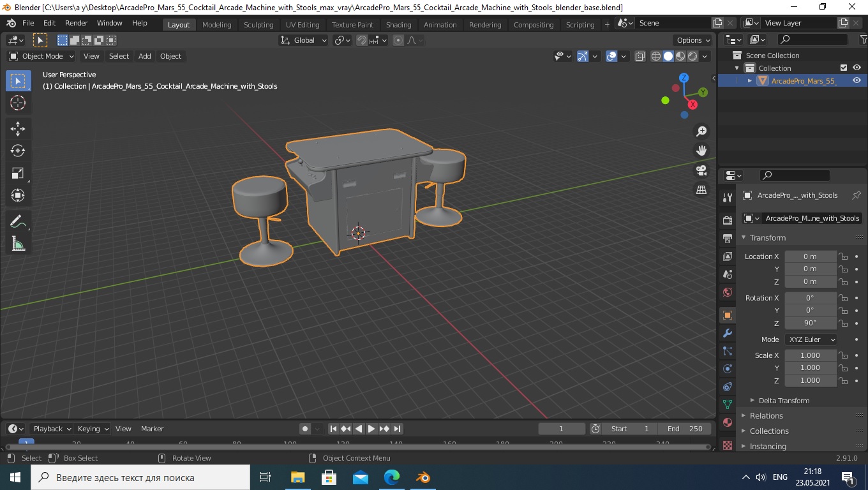This screenshot has width=868, height=490.
Task: Uncheck the Collection exclude checkbox
Action: click(x=844, y=68)
